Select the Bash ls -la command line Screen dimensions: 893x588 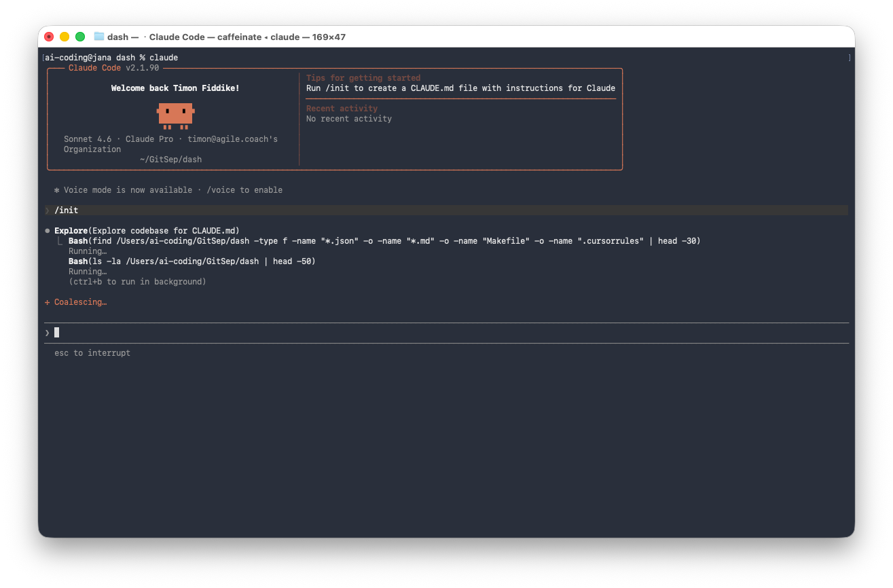[192, 261]
